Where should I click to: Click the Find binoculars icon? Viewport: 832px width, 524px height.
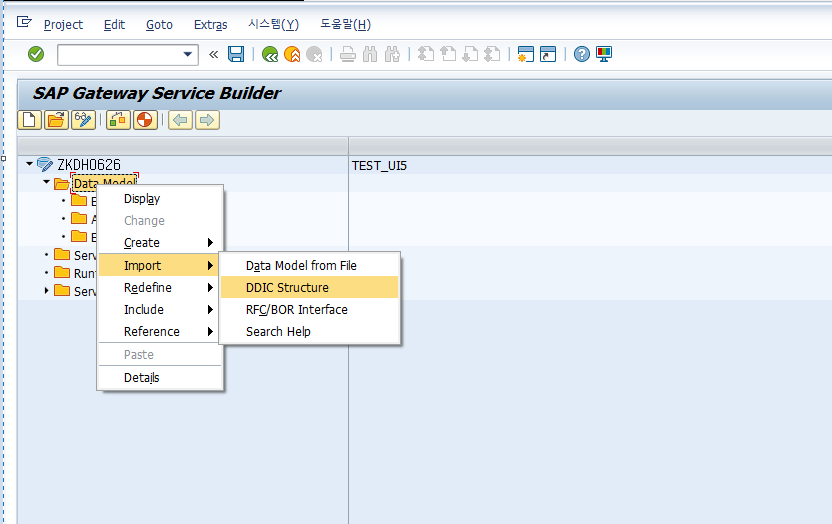[370, 54]
